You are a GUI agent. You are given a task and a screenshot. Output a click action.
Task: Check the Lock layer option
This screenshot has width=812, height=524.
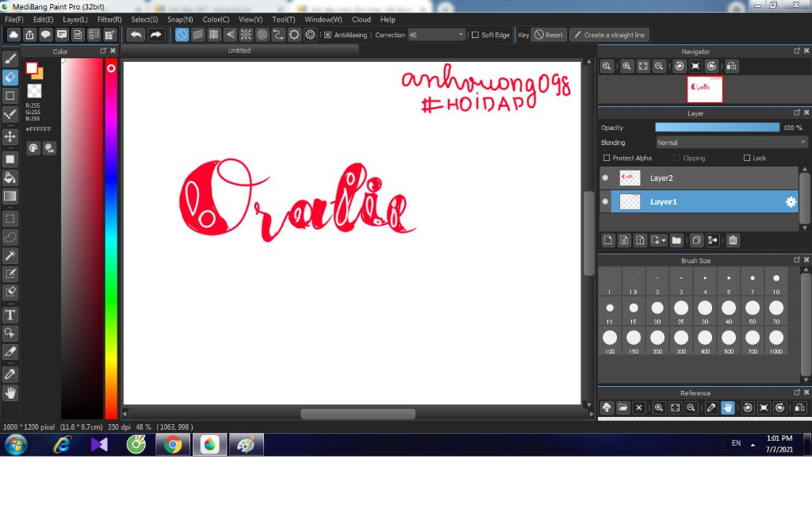click(x=747, y=158)
